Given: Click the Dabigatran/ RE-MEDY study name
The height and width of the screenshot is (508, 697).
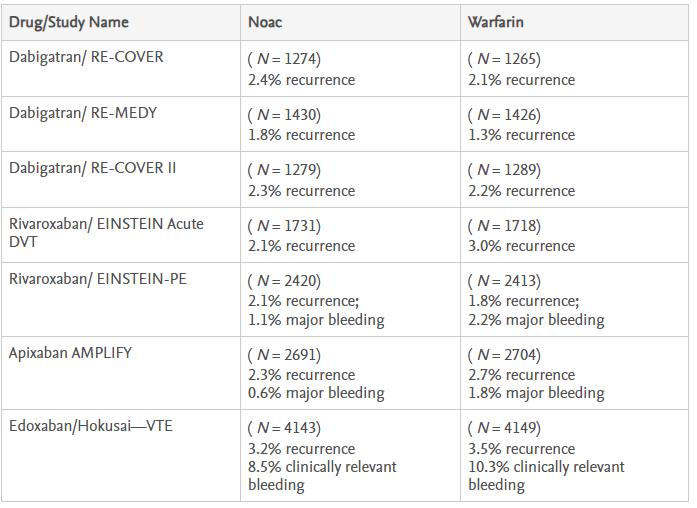Looking at the screenshot, I should coord(83,113).
